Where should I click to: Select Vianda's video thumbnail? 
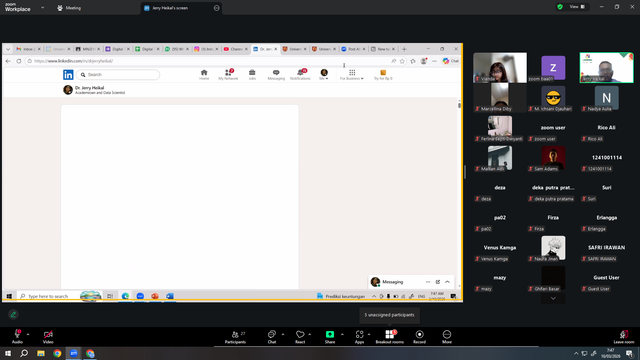tap(500, 67)
